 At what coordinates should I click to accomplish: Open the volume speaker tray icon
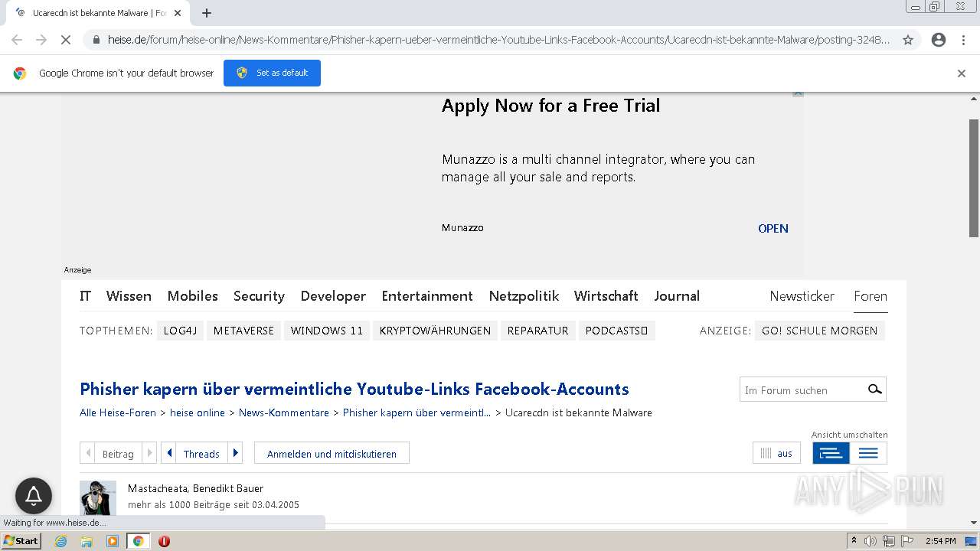[x=871, y=541]
